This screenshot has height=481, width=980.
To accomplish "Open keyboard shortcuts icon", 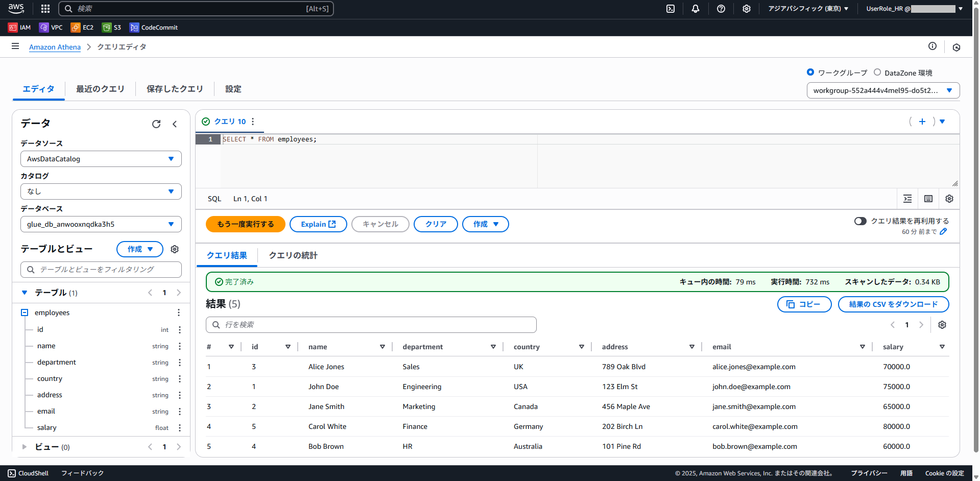I will (x=928, y=199).
